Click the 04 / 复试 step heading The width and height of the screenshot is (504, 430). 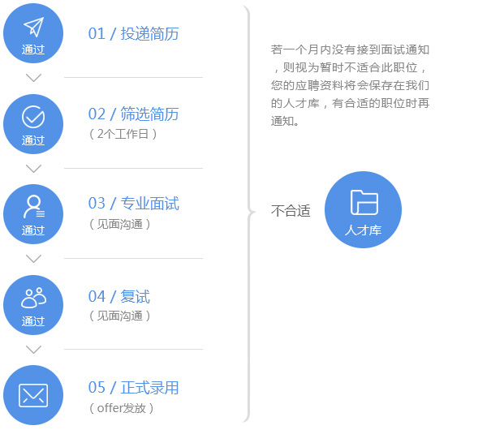(x=118, y=297)
